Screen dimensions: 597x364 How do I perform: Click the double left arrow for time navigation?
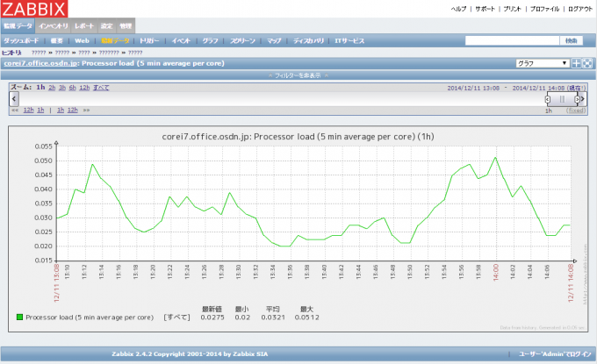pos(13,111)
